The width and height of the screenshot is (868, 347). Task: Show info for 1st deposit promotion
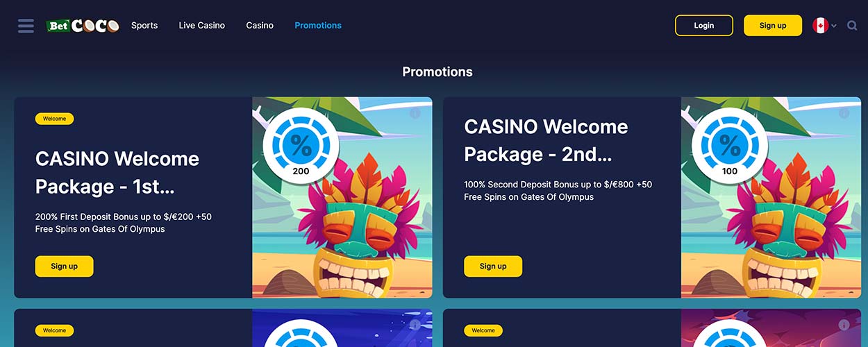(415, 113)
